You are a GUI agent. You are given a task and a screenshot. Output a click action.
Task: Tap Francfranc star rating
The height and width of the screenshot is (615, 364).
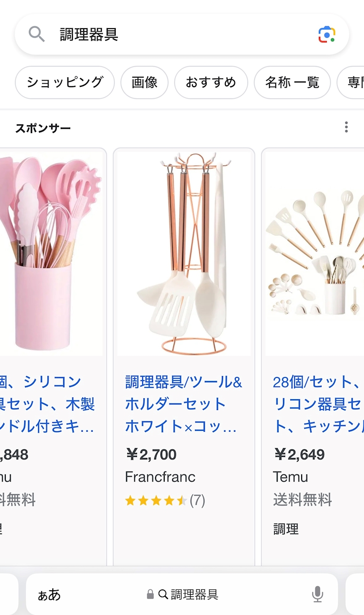[165, 501]
